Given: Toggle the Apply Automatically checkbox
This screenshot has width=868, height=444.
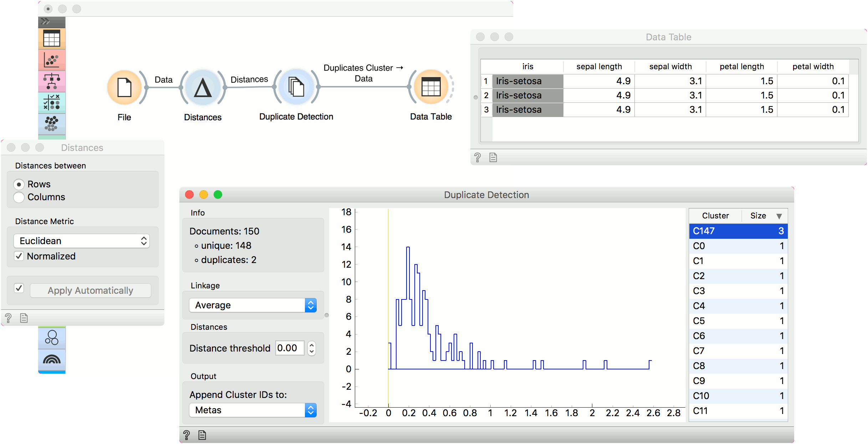Looking at the screenshot, I should point(19,288).
